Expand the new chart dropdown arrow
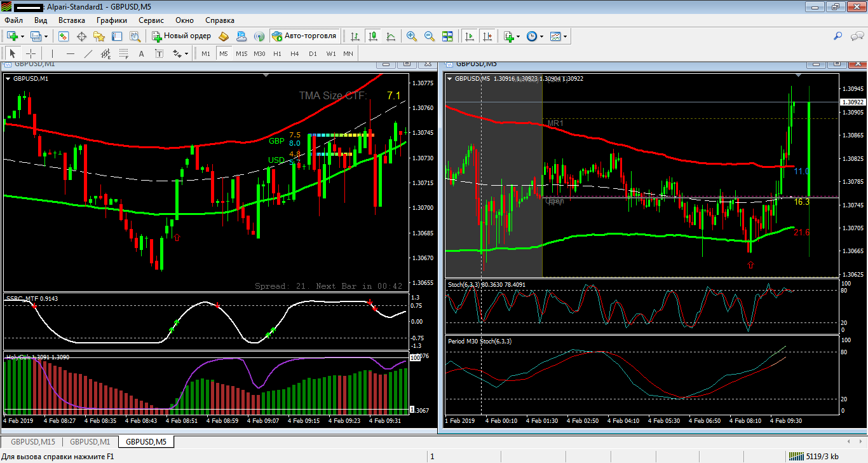Image resolution: width=868 pixels, height=463 pixels. (x=22, y=36)
